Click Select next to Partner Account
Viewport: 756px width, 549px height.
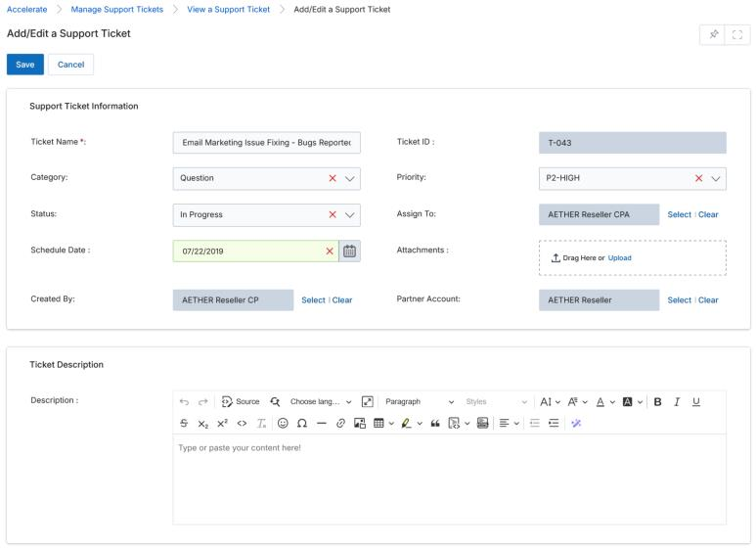pos(680,300)
